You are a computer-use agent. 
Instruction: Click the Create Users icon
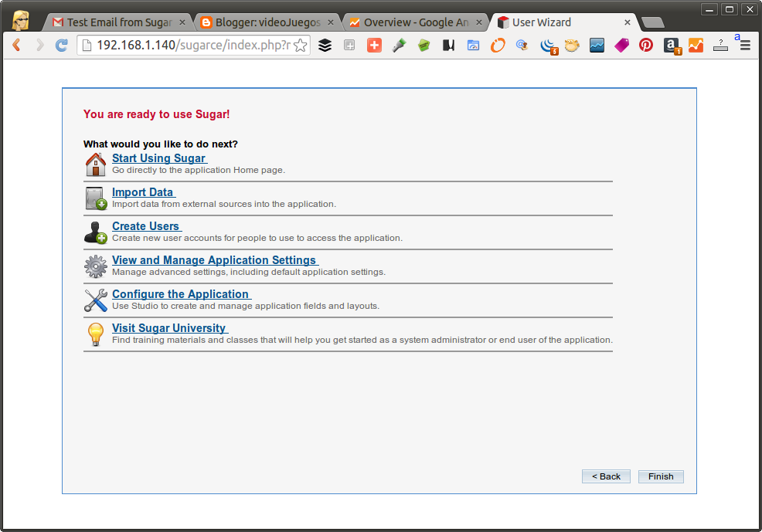(x=94, y=232)
